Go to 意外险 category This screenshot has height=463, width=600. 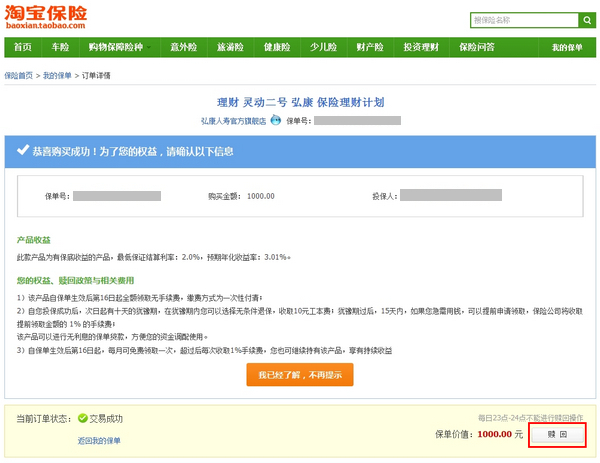tap(184, 47)
